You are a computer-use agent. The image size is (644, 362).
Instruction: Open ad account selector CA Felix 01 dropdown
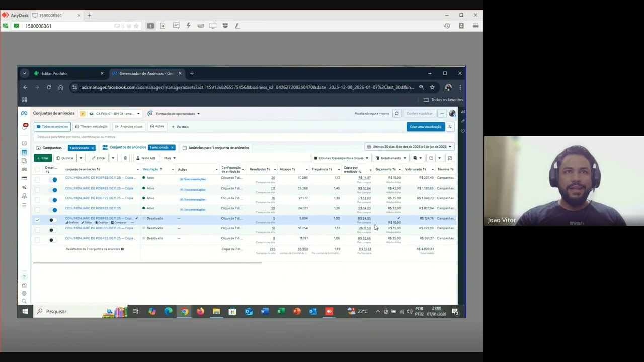[x=111, y=114]
